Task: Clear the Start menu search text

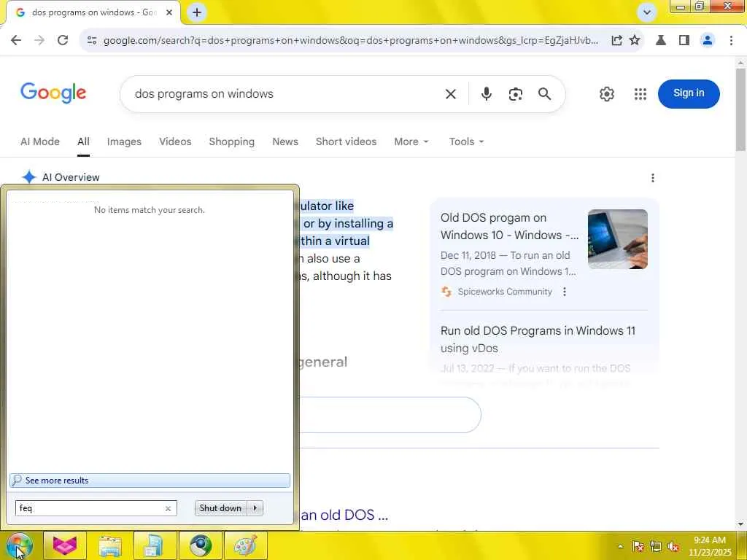Action: click(168, 508)
